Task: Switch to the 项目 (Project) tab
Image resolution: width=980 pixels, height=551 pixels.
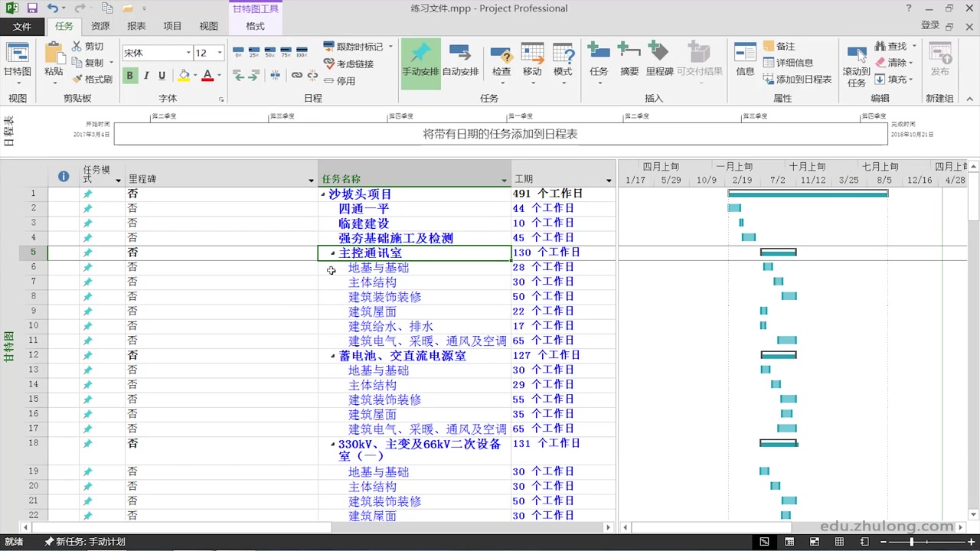Action: [172, 26]
